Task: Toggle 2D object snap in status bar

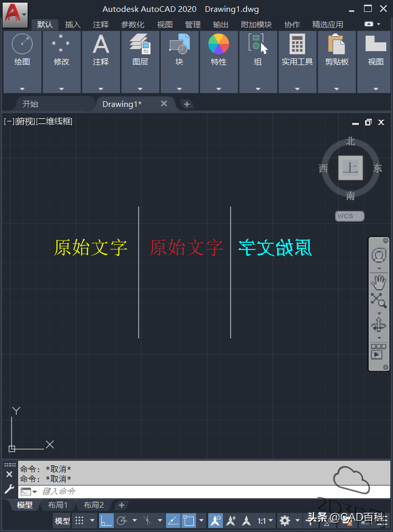Action: (189, 520)
